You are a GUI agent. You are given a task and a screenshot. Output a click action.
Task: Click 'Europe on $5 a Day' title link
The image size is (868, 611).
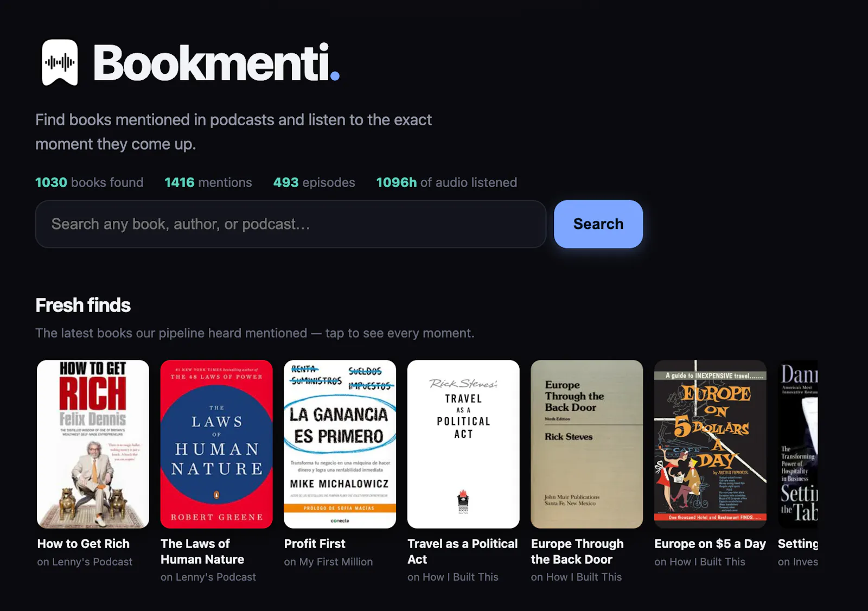pos(710,544)
